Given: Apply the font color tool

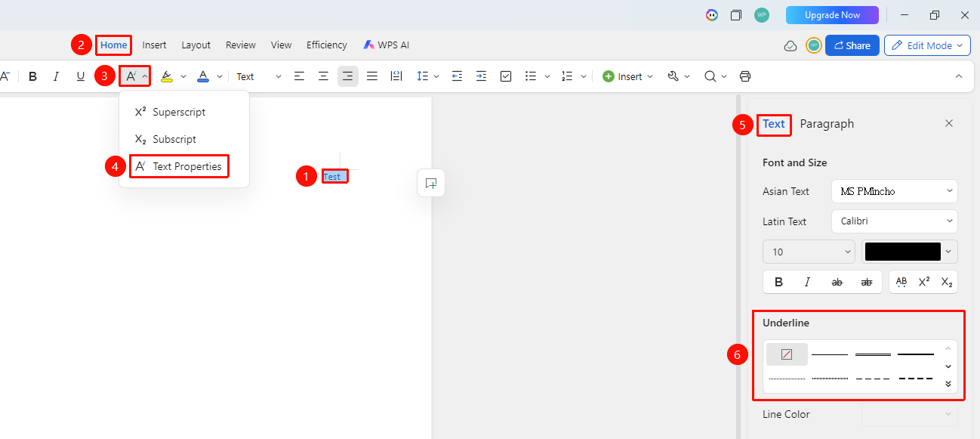Looking at the screenshot, I should click(x=203, y=76).
